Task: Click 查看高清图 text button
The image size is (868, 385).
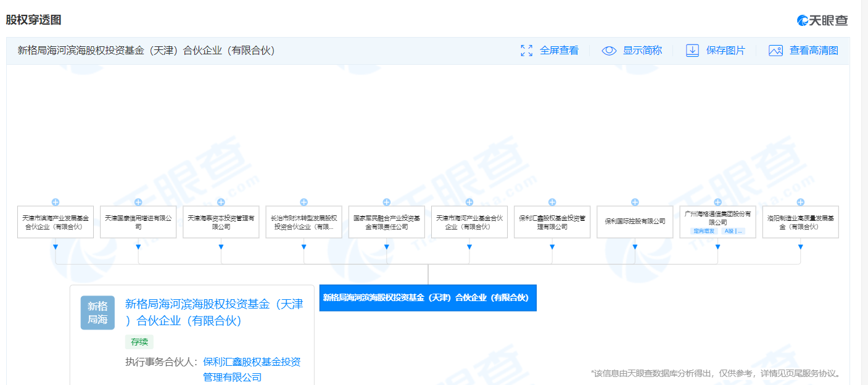Action: point(814,51)
